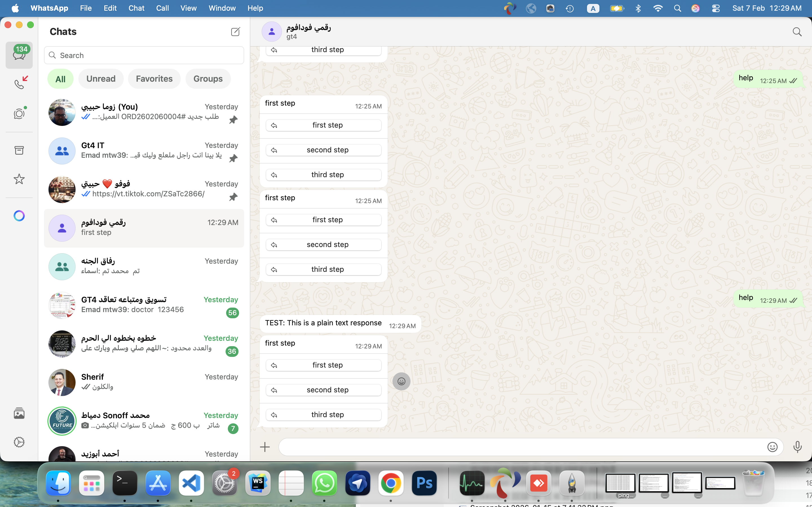Click the microphone voice message icon

coord(797,447)
